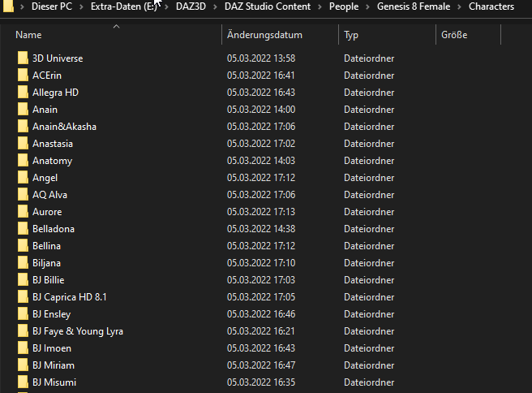Select the 3D Universe folder name
The width and height of the screenshot is (532, 393).
click(58, 58)
